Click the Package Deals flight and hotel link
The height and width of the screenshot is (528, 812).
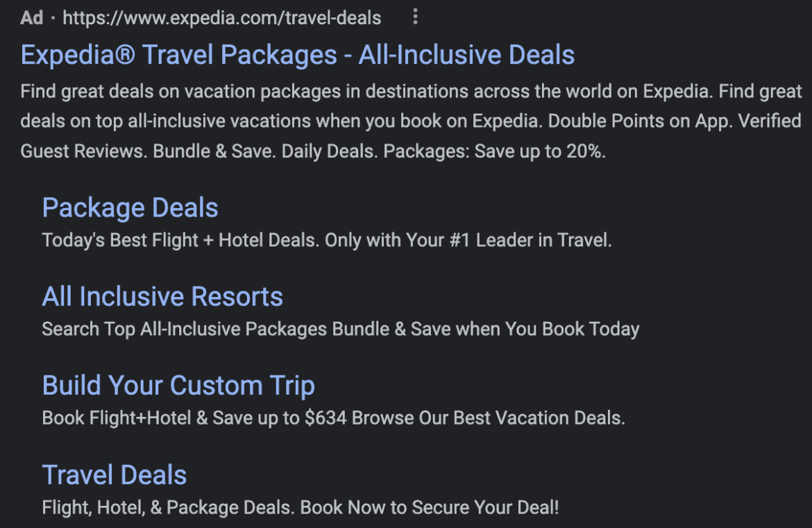129,207
